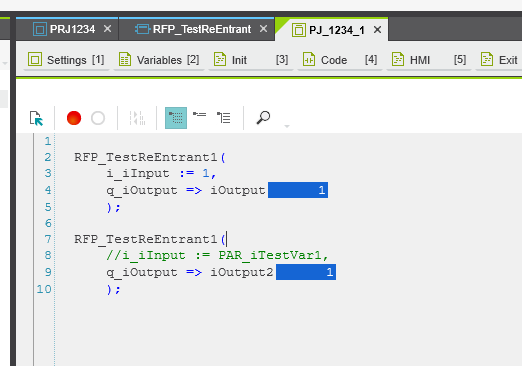Open the Code [4] section
Image resolution: width=522 pixels, height=366 pixels.
[x=340, y=60]
